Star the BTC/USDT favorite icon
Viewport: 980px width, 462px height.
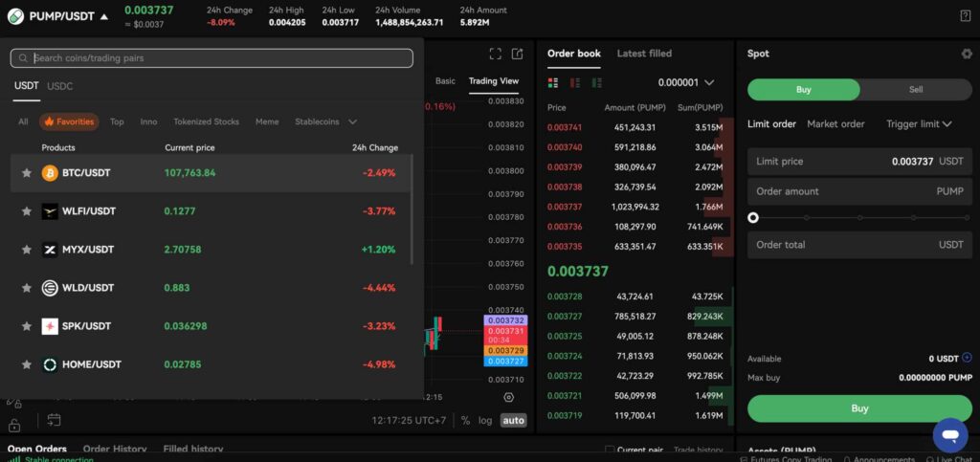[26, 173]
